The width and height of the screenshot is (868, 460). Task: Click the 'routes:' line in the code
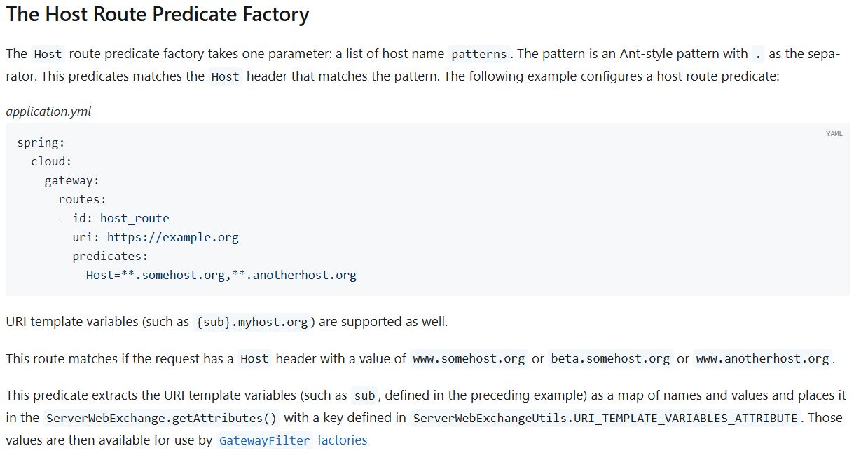pyautogui.click(x=82, y=199)
